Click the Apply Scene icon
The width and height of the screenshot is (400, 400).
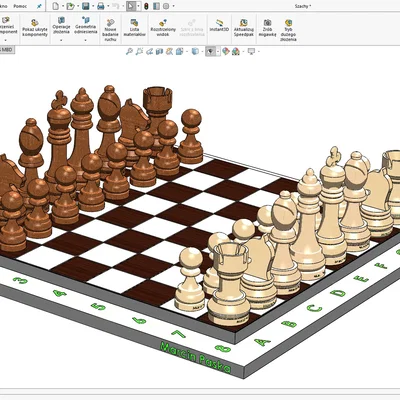pos(236,51)
